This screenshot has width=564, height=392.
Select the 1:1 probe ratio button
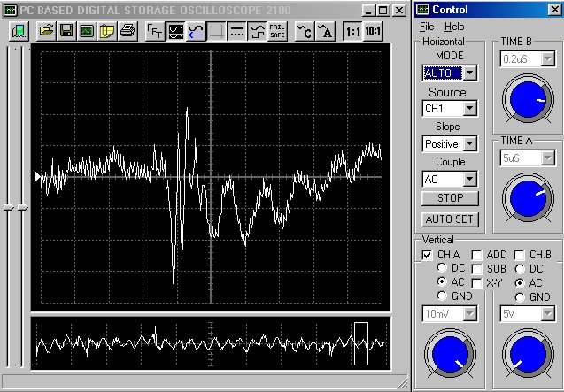pyautogui.click(x=352, y=31)
